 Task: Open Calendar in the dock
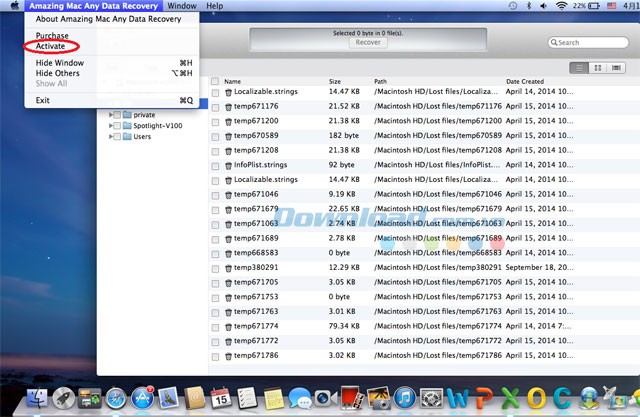point(220,399)
